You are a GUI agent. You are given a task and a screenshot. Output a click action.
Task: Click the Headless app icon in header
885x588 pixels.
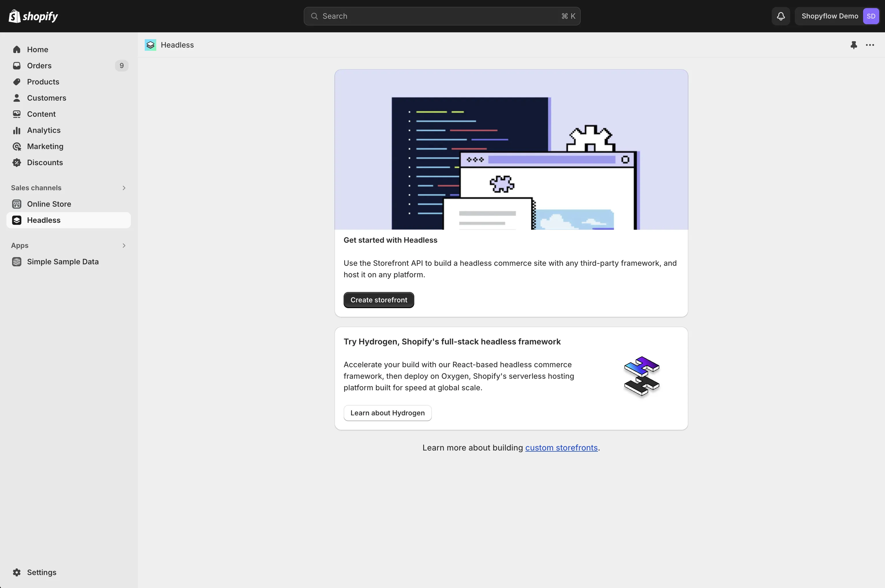[150, 45]
